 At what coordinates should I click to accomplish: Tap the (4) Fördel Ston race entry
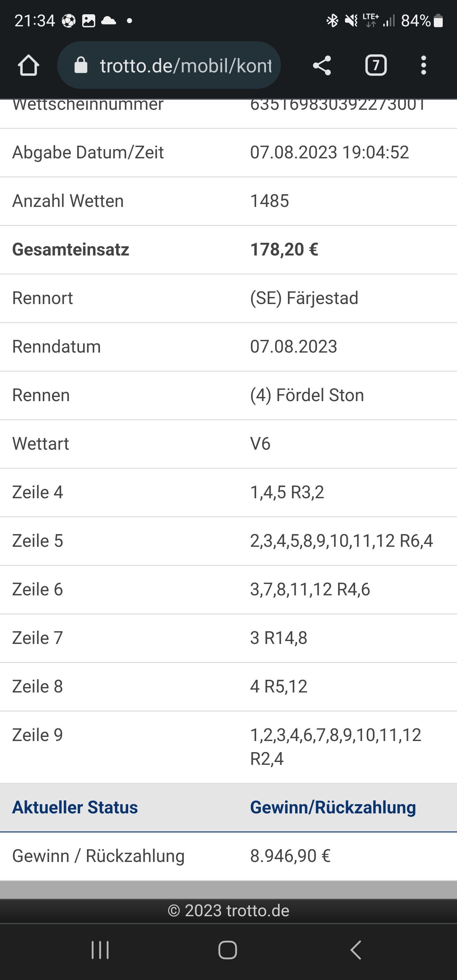pos(307,395)
